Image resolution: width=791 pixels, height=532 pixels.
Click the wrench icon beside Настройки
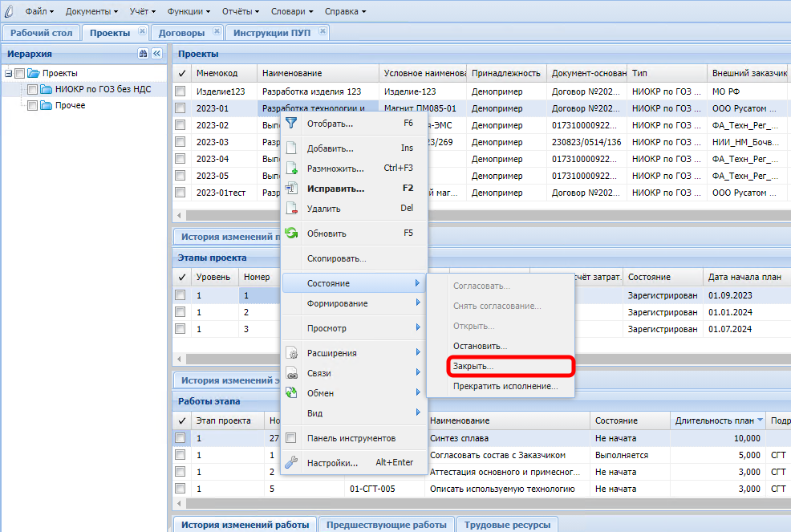click(x=291, y=463)
